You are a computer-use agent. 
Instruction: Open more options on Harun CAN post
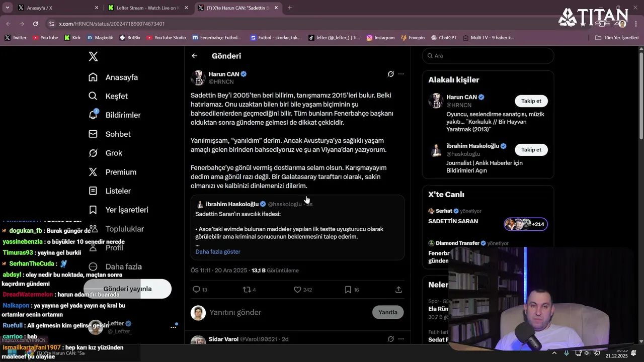[x=401, y=74]
